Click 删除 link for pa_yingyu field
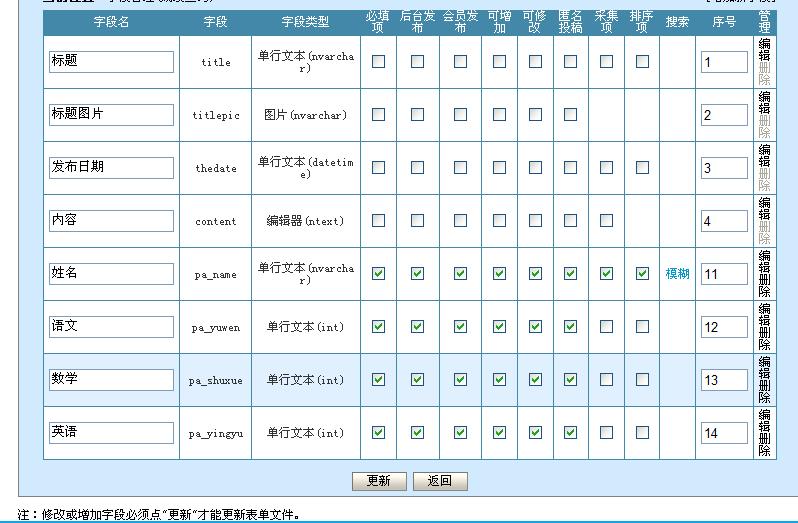The height and width of the screenshot is (523, 798). coord(764,444)
